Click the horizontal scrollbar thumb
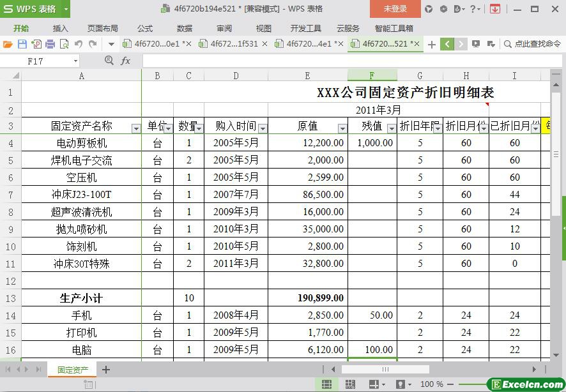Viewport: 566px width, 392px height. coord(385,369)
